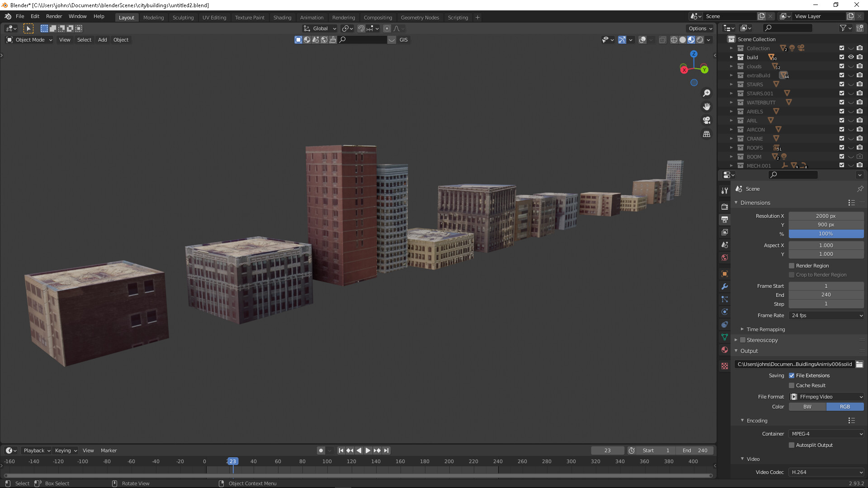This screenshot has width=868, height=488.
Task: Play the animation forward
Action: pos(368,450)
